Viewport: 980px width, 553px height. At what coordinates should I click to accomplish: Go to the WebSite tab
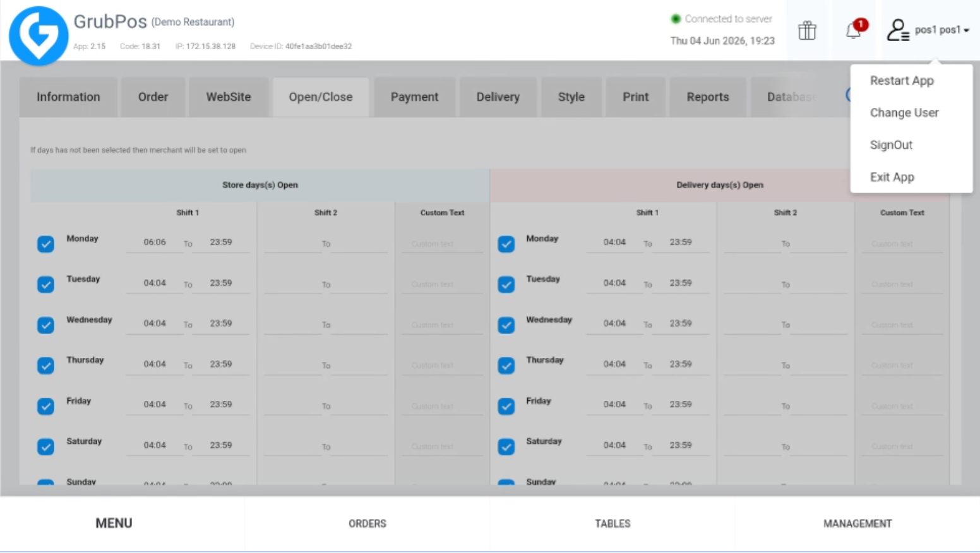[x=229, y=97]
